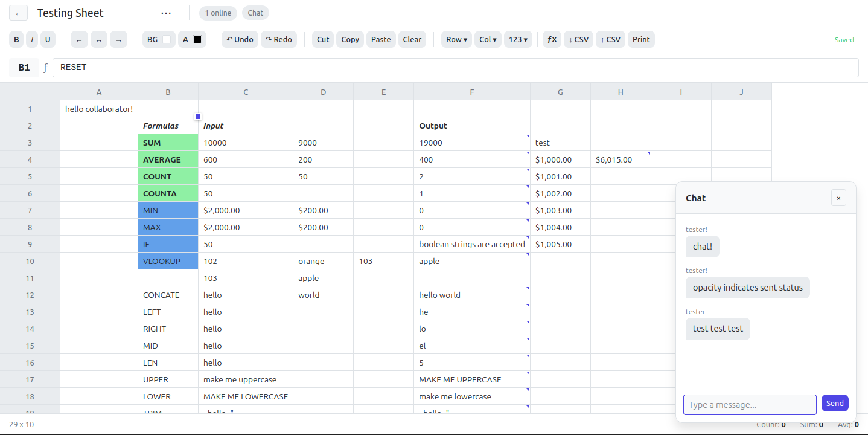Open the formula insertion fx tool
Viewport: 868px width, 435px height.
coord(550,39)
